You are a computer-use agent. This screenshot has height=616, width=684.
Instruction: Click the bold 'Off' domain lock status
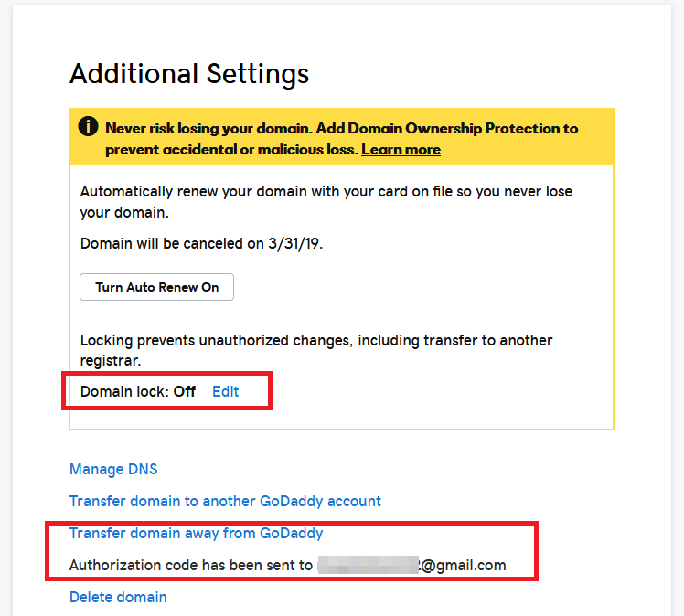185,391
